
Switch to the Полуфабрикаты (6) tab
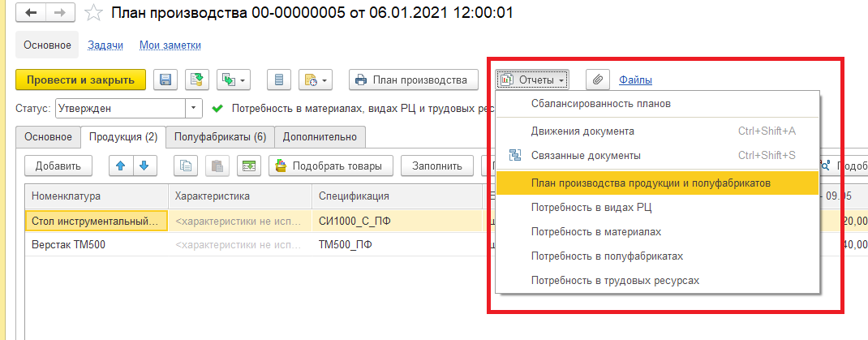220,136
